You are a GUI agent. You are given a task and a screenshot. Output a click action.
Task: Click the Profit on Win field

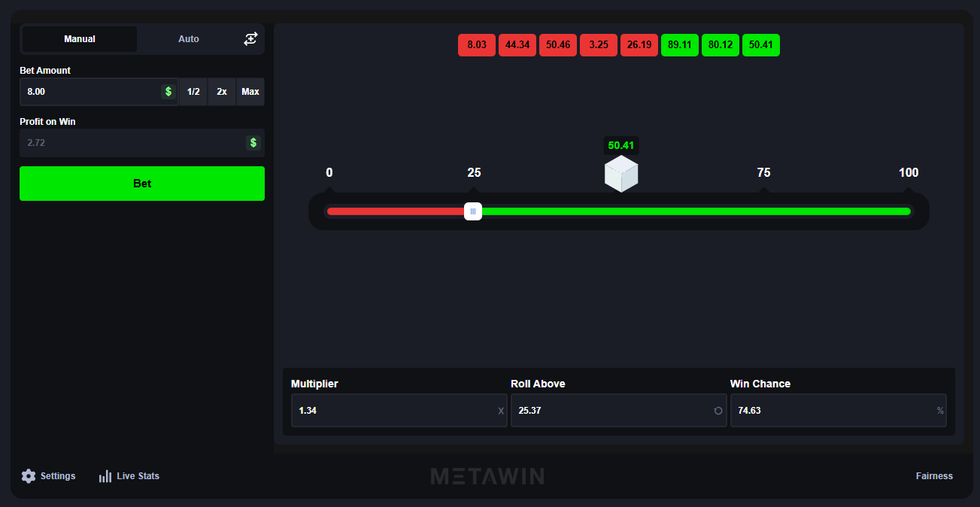coord(142,143)
